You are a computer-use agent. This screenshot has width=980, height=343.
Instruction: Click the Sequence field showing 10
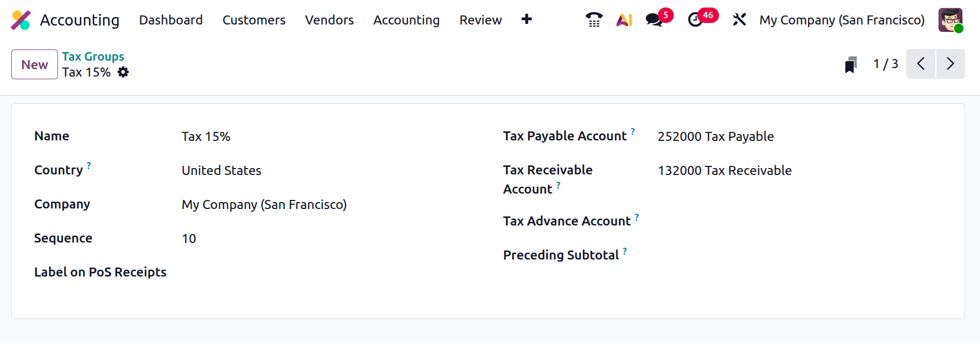tap(319, 239)
